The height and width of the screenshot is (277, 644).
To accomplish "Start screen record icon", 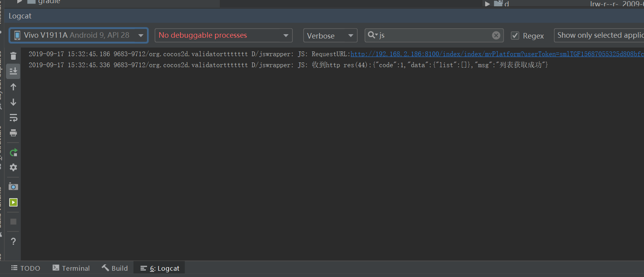I will 13,202.
